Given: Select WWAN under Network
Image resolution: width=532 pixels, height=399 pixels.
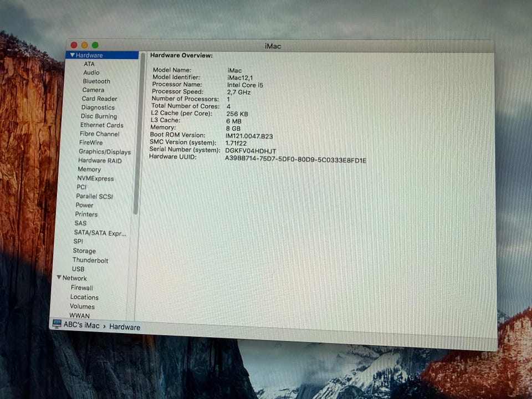Looking at the screenshot, I should point(79,315).
